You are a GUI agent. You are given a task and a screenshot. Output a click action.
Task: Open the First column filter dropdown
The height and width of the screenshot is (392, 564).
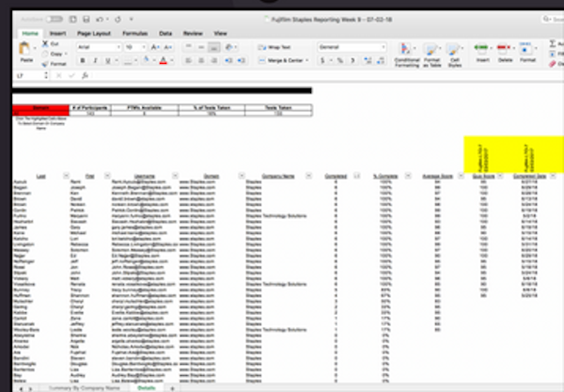click(x=107, y=176)
